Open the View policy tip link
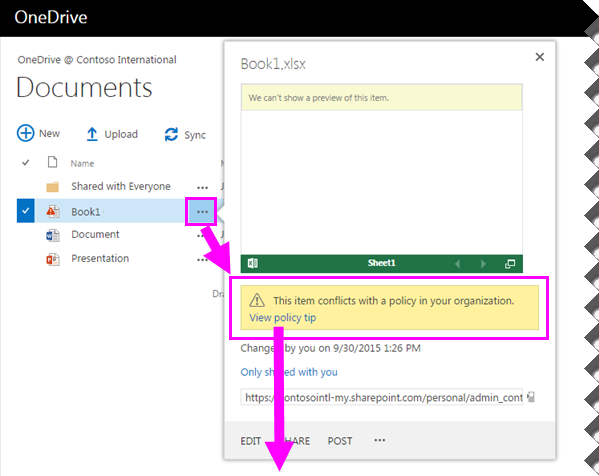599x476 pixels. (283, 317)
